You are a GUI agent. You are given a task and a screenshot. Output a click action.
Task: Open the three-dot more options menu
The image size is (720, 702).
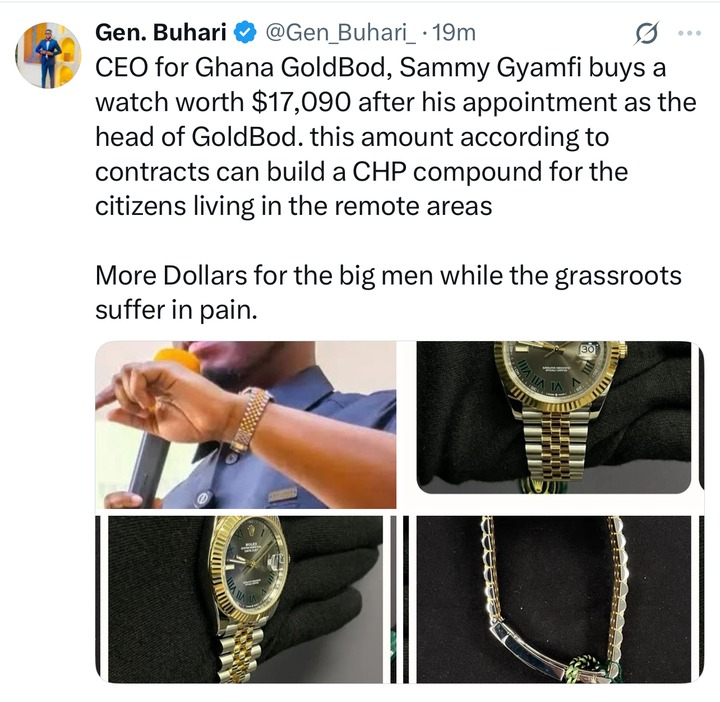690,34
